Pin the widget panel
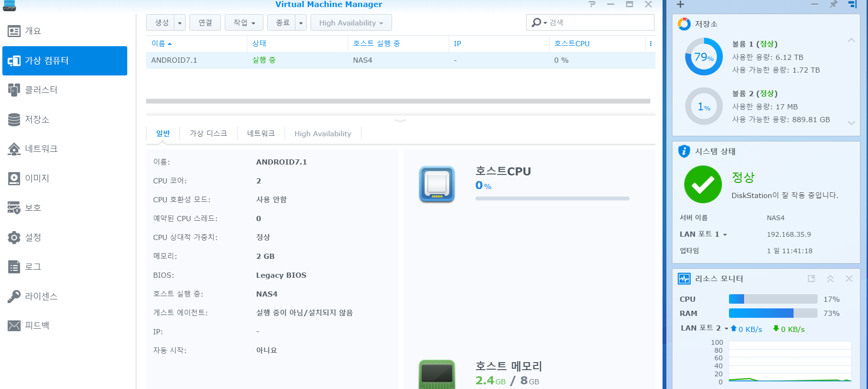This screenshot has height=389, width=868. coord(834,4)
